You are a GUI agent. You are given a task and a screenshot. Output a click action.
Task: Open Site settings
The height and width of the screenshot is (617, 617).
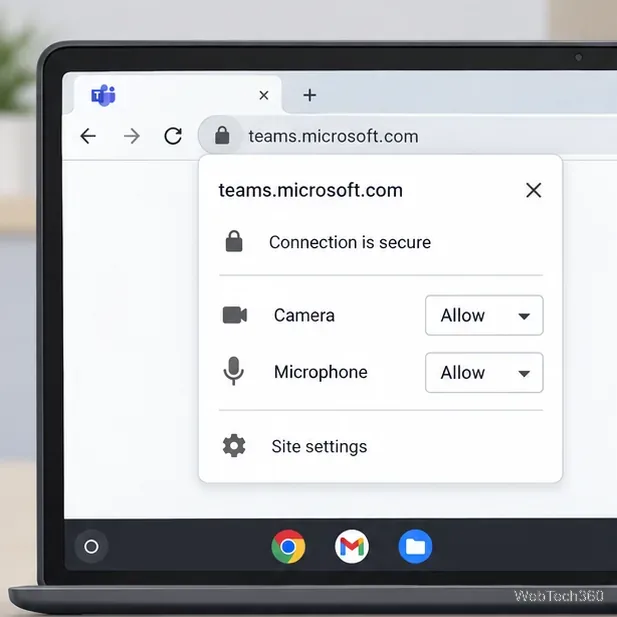point(381,446)
